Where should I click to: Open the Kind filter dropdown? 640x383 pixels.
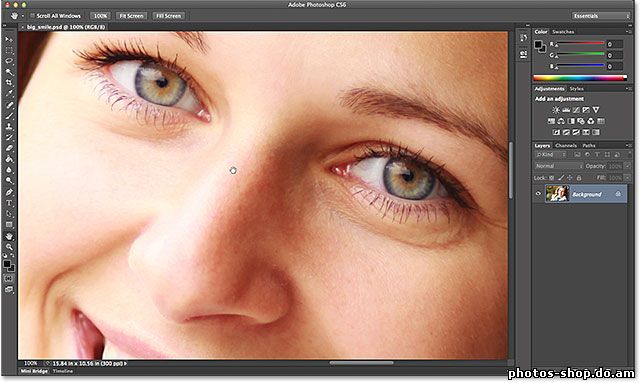(x=551, y=155)
